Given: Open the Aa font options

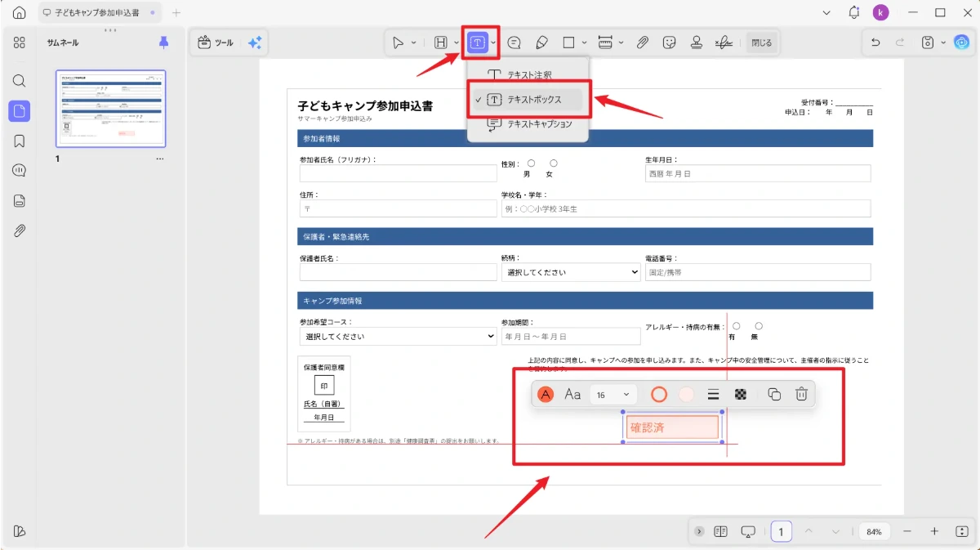Looking at the screenshot, I should coord(572,395).
